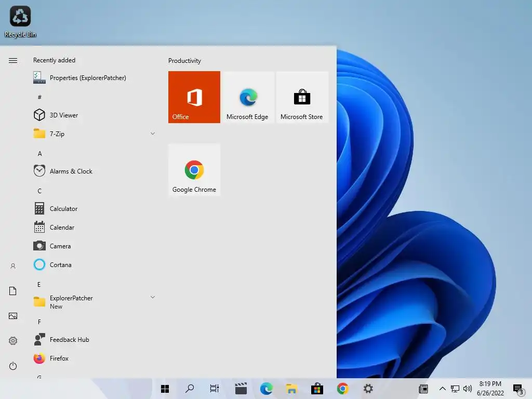Open Task View on taskbar

[x=215, y=389]
